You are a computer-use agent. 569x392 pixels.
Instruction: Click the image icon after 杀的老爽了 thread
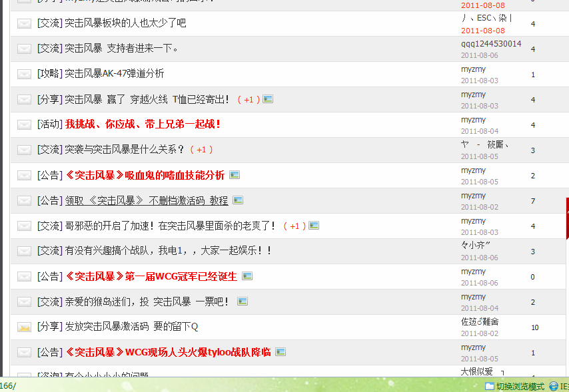tap(314, 226)
